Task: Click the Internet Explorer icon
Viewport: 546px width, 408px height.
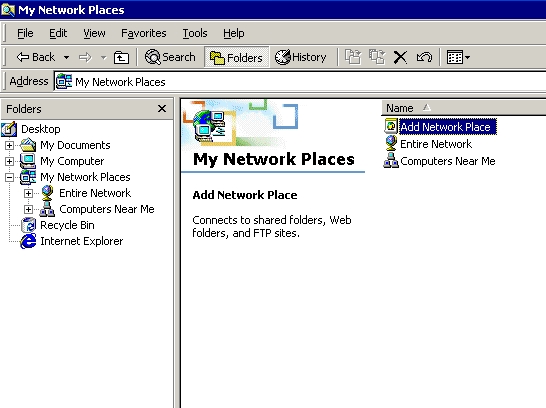Action: point(28,241)
